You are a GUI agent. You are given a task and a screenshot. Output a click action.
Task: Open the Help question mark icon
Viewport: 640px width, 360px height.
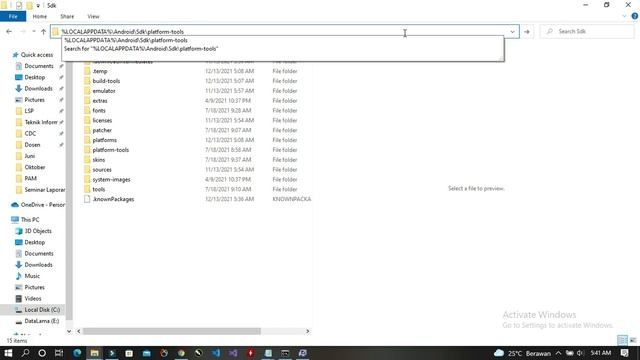635,16
